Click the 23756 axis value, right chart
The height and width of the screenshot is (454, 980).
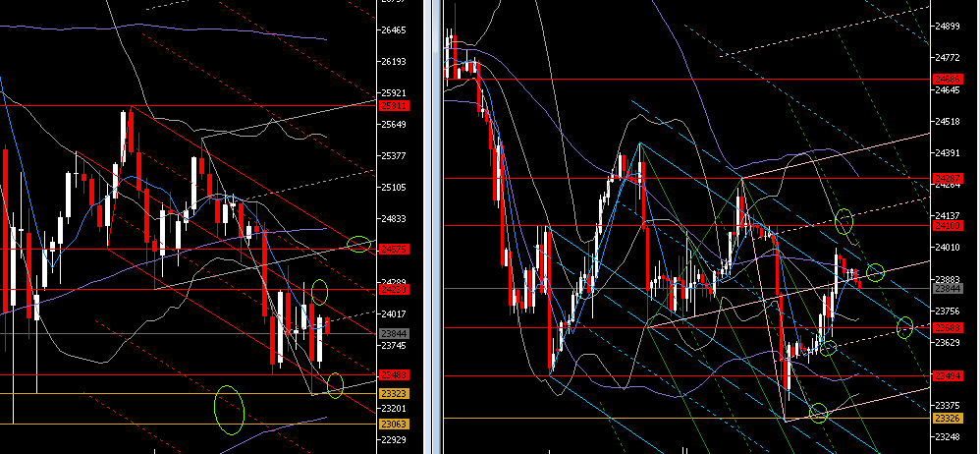948,311
